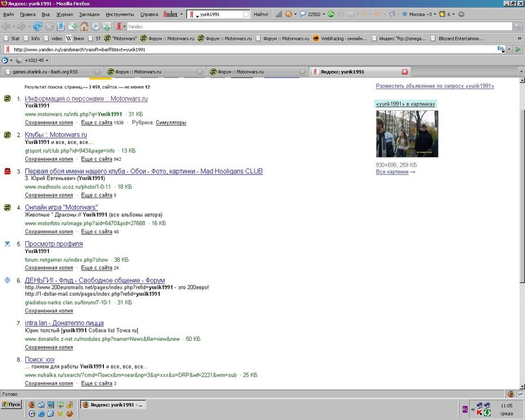Image resolution: width=525 pixels, height=420 pixels.
Task: Open the Файл menu
Action: pos(8,14)
